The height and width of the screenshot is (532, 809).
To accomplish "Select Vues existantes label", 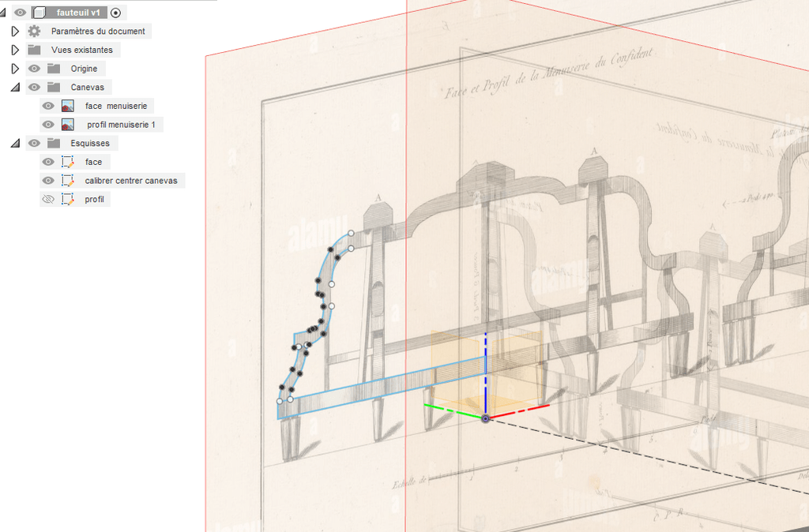I will (x=82, y=50).
